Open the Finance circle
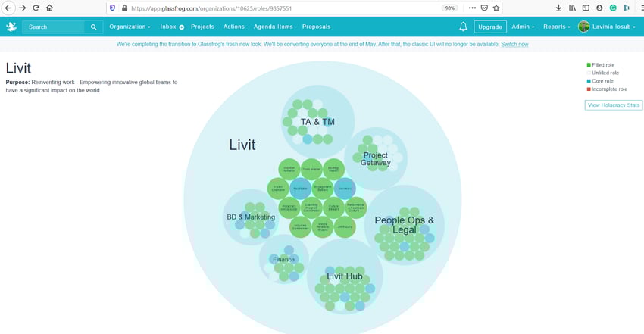Viewport: 644px width, 334px height. click(283, 259)
